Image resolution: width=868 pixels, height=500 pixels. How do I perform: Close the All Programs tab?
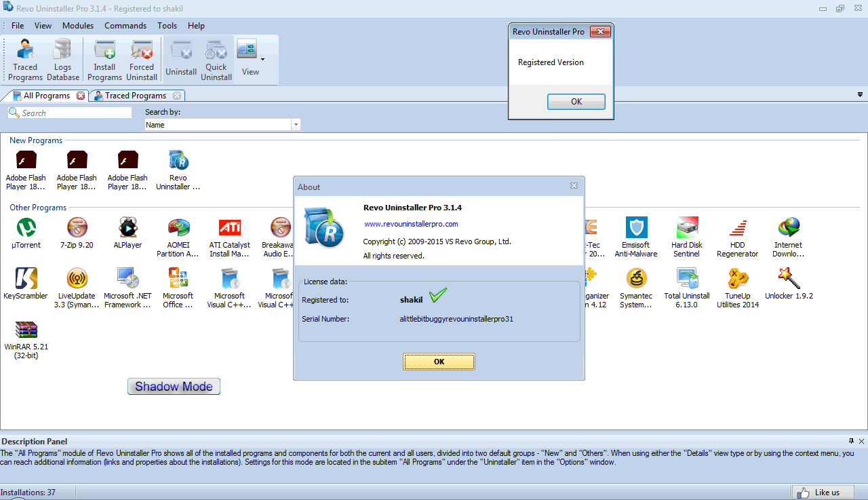pos(81,96)
